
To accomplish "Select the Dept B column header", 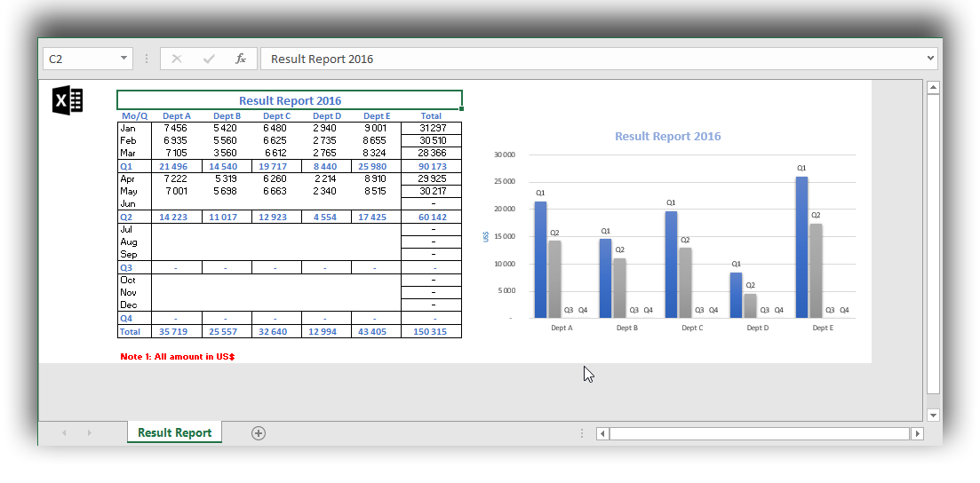I will (x=227, y=115).
